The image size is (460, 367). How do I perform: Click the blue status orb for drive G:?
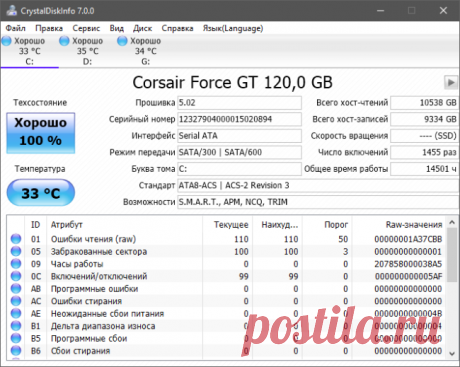[122, 41]
